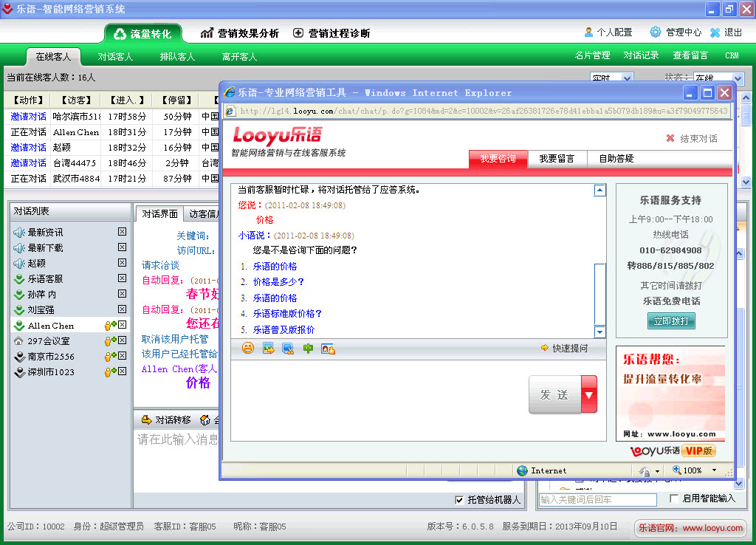Image resolution: width=756 pixels, height=545 pixels.
Task: Open suggested question 乐语标准版价格？
Action: [287, 314]
